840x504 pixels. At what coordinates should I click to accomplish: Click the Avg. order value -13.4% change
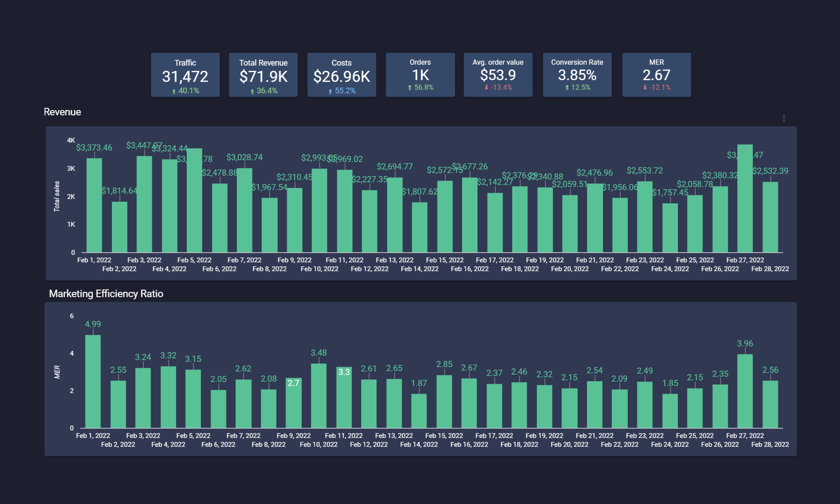pyautogui.click(x=498, y=87)
